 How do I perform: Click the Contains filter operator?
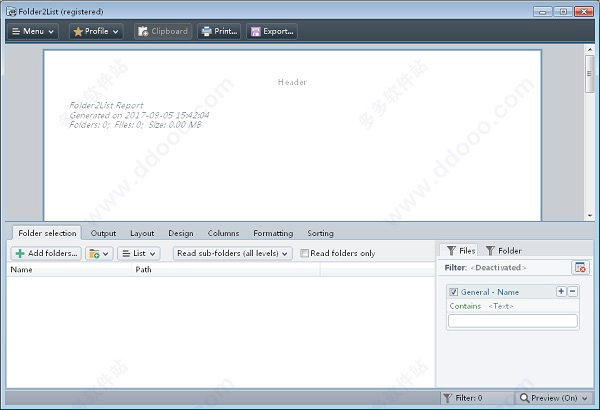coord(465,306)
